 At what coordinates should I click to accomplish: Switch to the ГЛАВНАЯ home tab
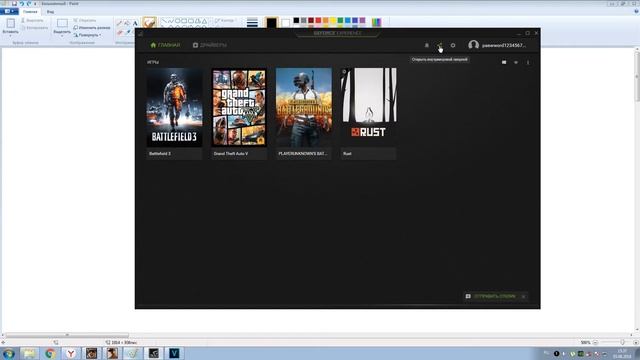click(x=165, y=45)
